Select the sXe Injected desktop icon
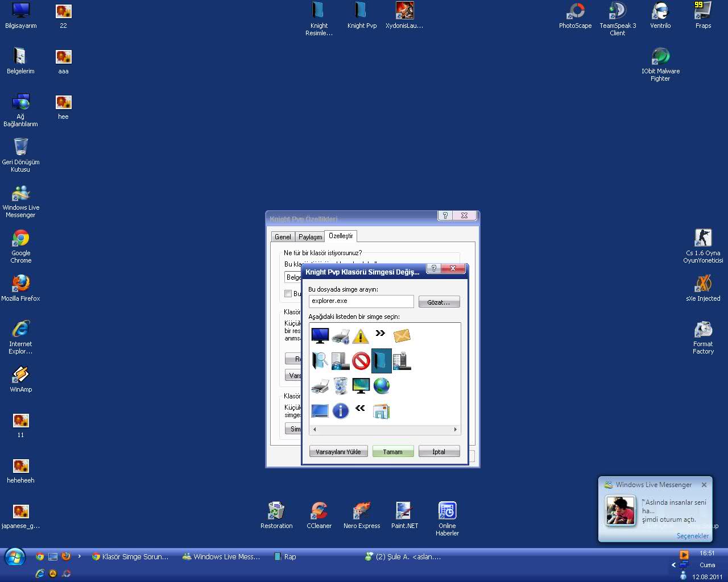728x582 pixels. [x=703, y=288]
